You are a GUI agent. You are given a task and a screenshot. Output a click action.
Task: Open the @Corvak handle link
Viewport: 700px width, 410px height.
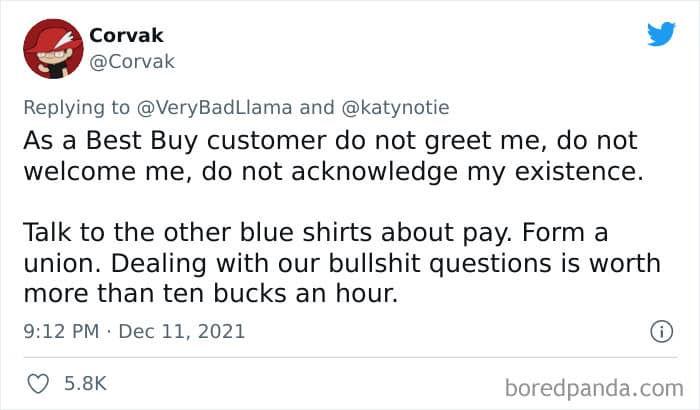coord(132,61)
